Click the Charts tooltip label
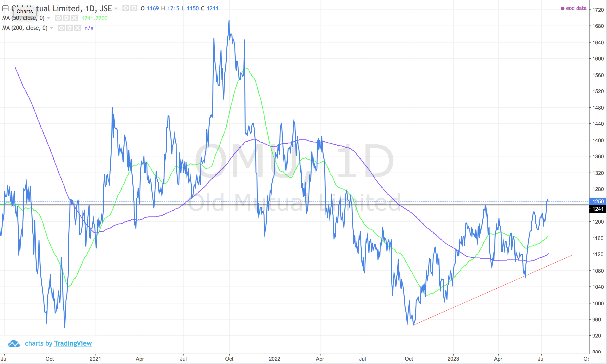The image size is (607, 364). (x=25, y=12)
